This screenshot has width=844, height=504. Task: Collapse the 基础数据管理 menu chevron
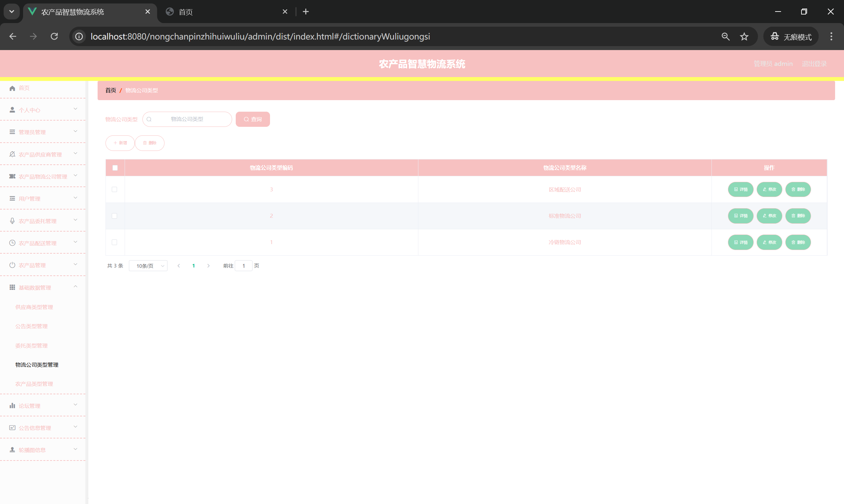point(75,287)
